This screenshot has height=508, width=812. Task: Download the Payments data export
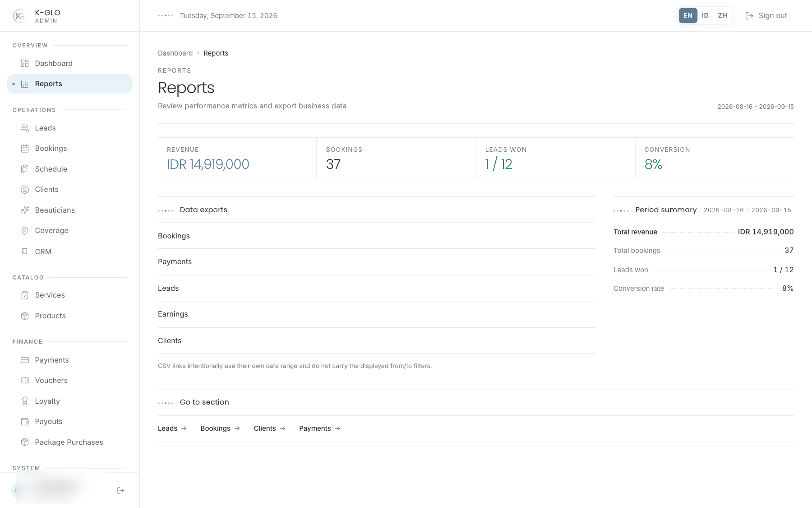point(377,262)
